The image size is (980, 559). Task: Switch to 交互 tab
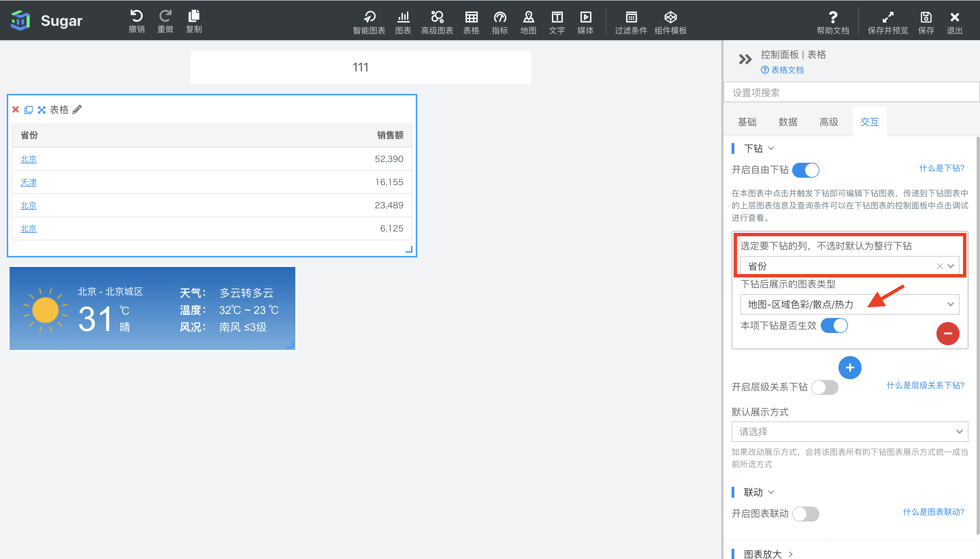870,121
